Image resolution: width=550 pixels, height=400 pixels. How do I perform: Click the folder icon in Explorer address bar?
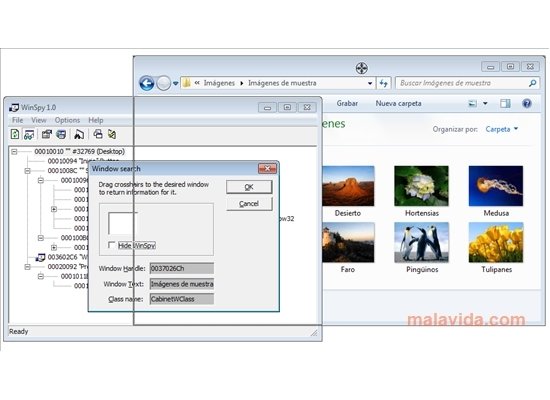(x=187, y=83)
